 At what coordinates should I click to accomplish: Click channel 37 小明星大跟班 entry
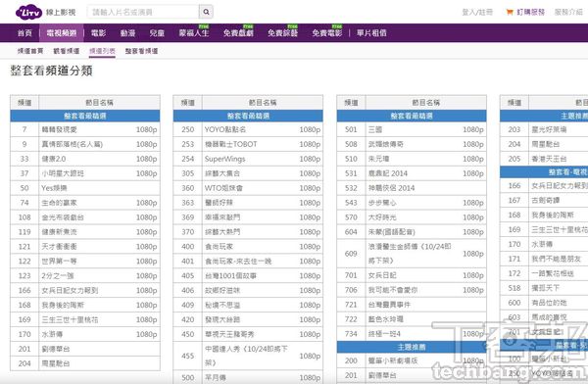pyautogui.click(x=85, y=173)
